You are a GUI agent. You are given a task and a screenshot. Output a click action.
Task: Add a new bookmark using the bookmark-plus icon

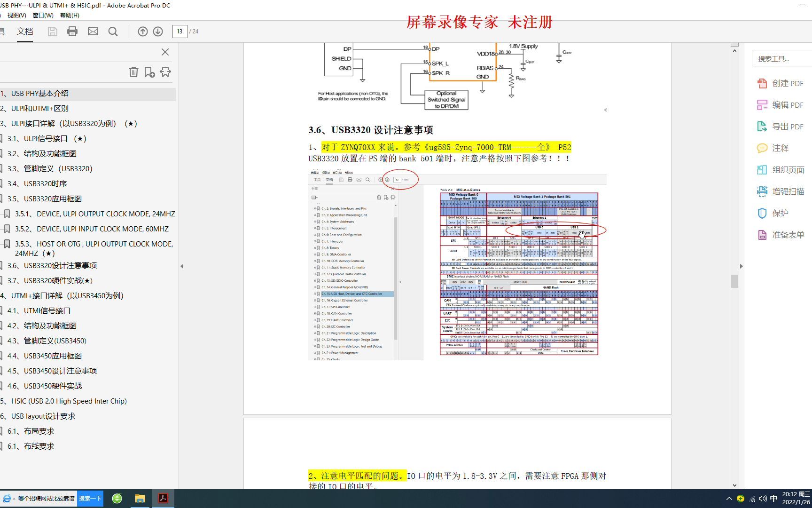click(149, 71)
